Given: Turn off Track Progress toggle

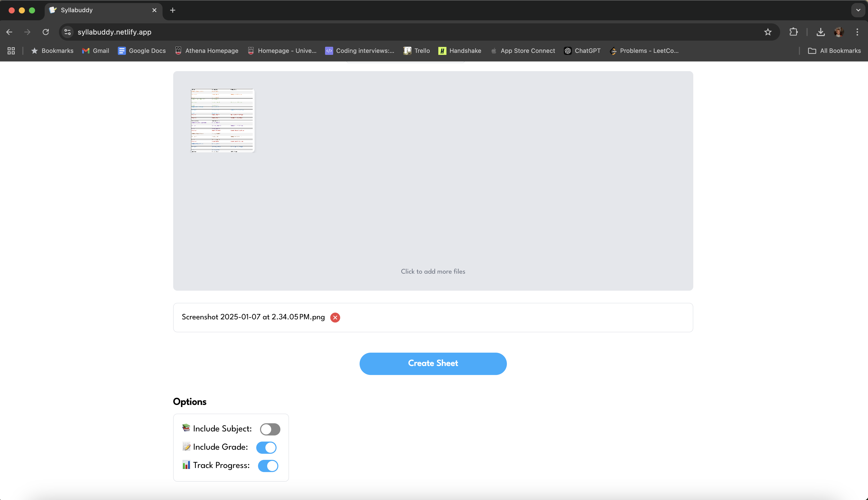Looking at the screenshot, I should (x=268, y=466).
